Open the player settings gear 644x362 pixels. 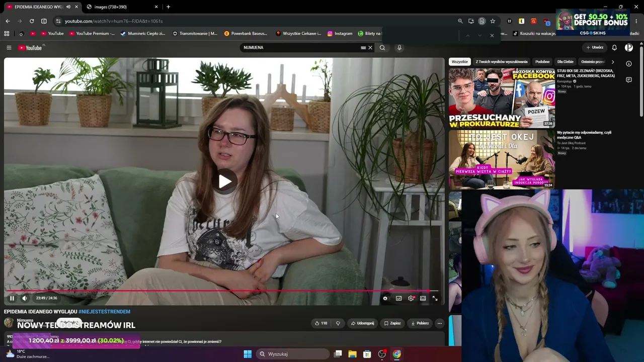coord(411,298)
